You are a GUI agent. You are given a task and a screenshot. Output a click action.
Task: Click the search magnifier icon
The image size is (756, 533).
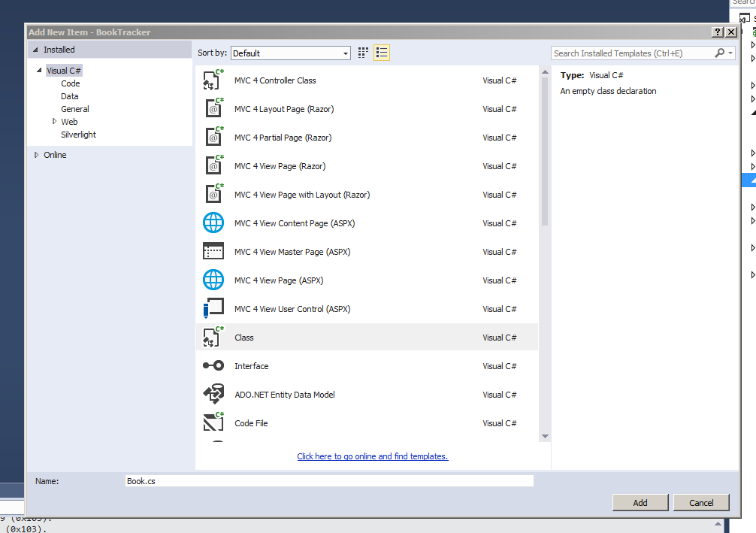[719, 53]
